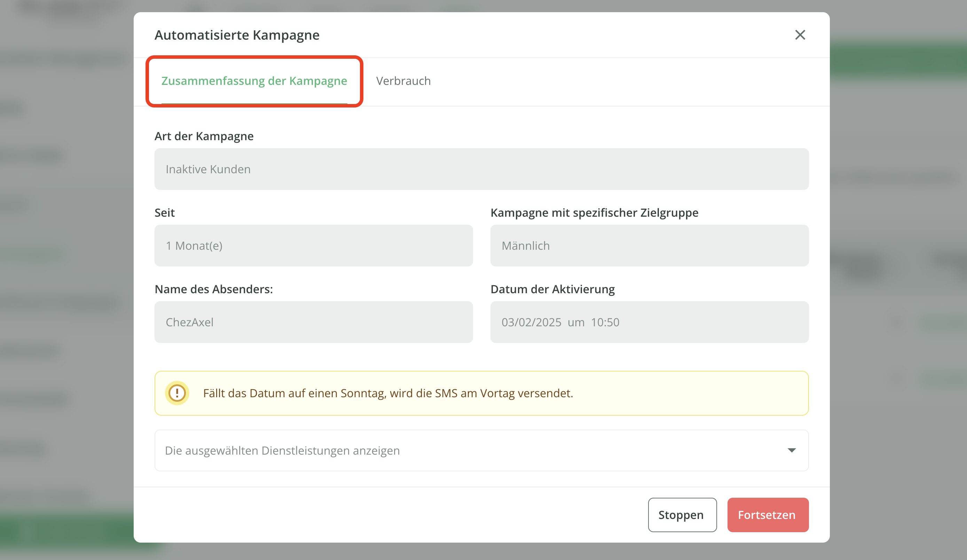Click the activation date field 03/02/2025

pyautogui.click(x=649, y=322)
